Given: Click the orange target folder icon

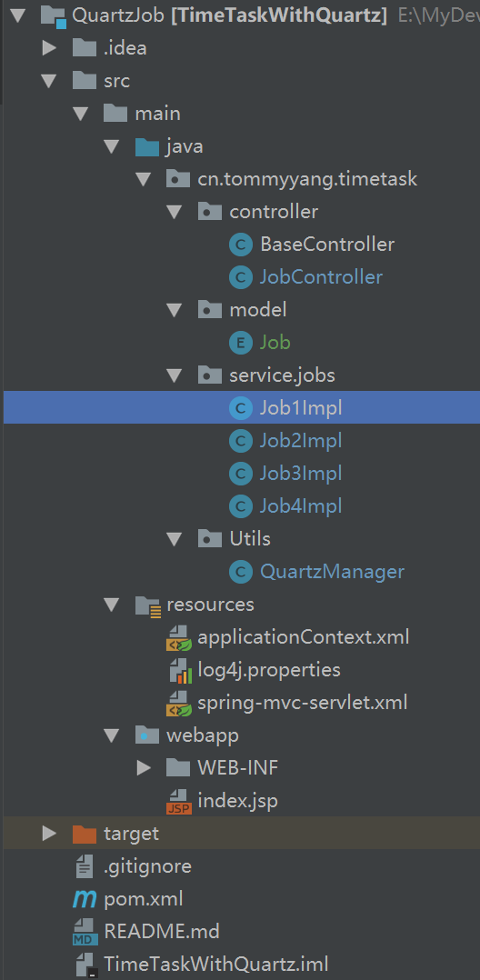Looking at the screenshot, I should (85, 834).
